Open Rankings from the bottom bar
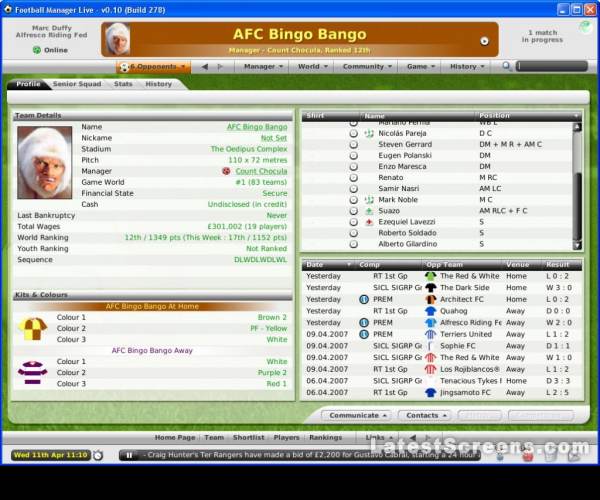This screenshot has height=500, width=600. (325, 438)
